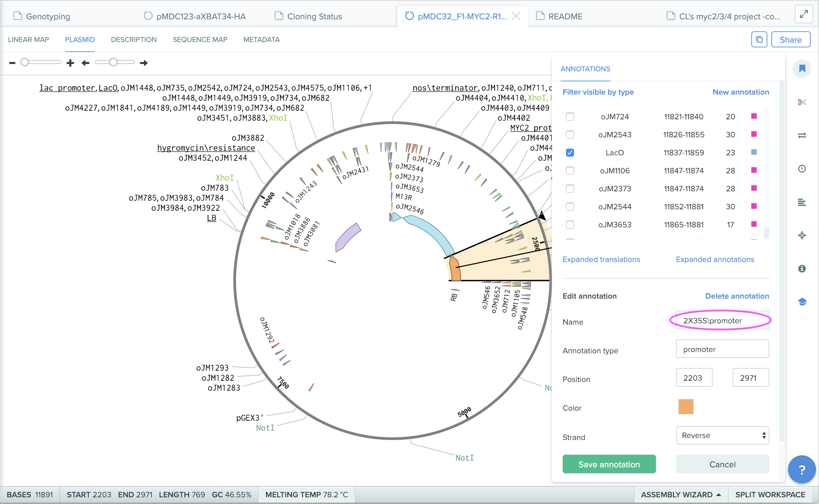
Task: Click the copy sequence icon near Share
Action: tap(759, 40)
